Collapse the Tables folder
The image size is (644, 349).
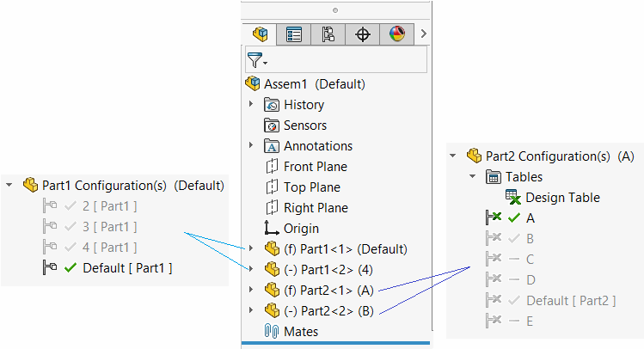click(472, 176)
